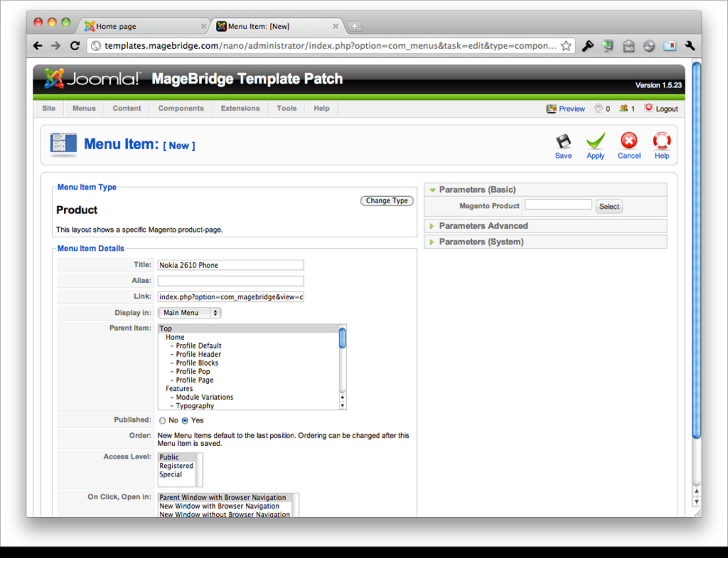728x561 pixels.
Task: Click the Link field with index.php?option
Action: [x=231, y=297]
